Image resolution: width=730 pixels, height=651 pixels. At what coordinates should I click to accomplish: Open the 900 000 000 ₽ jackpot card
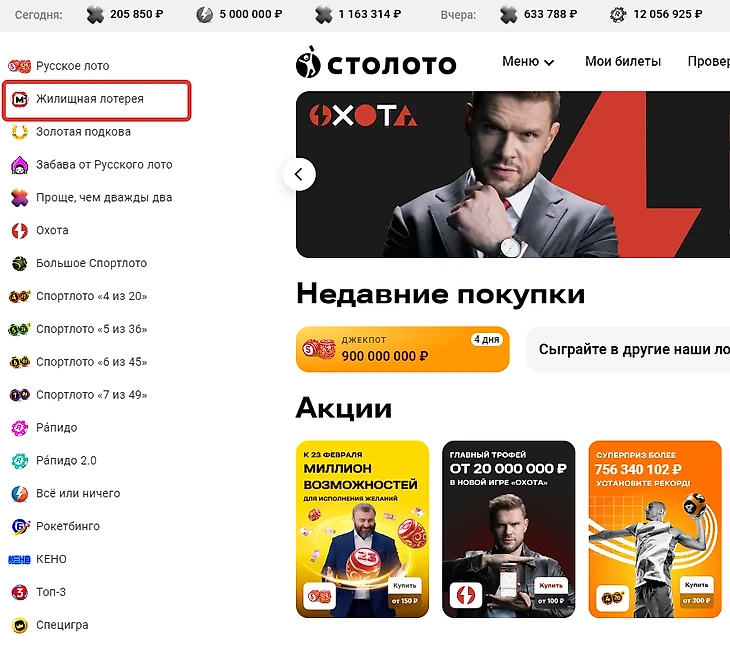403,349
